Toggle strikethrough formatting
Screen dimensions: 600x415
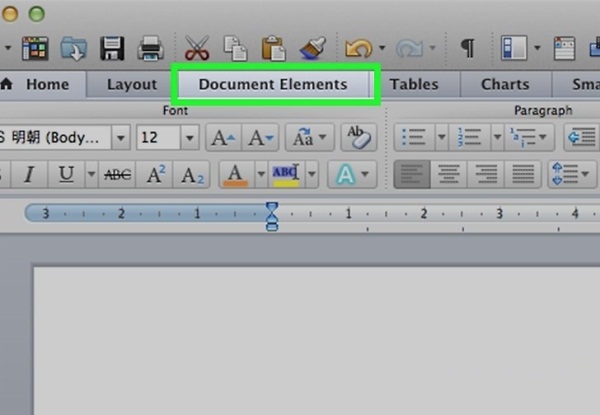click(118, 175)
